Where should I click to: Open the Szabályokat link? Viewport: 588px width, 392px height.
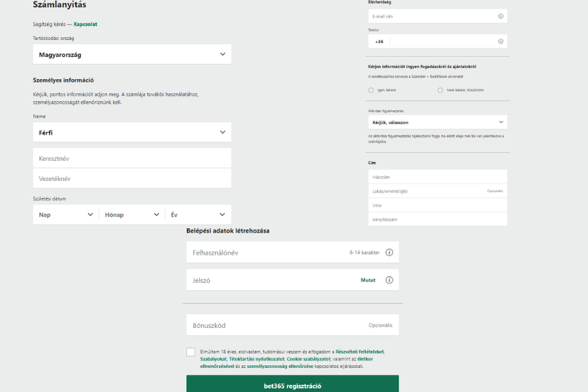pyautogui.click(x=213, y=359)
